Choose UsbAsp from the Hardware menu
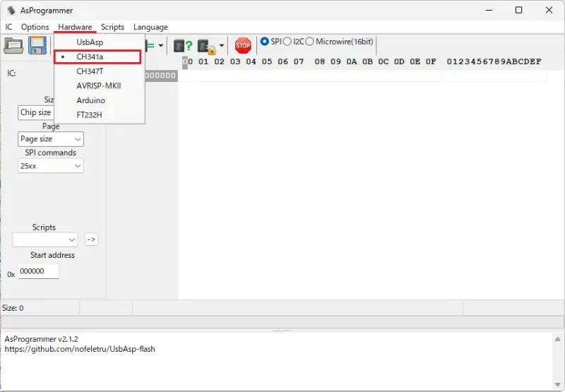Screen dimensions: 565x392 pyautogui.click(x=90, y=42)
